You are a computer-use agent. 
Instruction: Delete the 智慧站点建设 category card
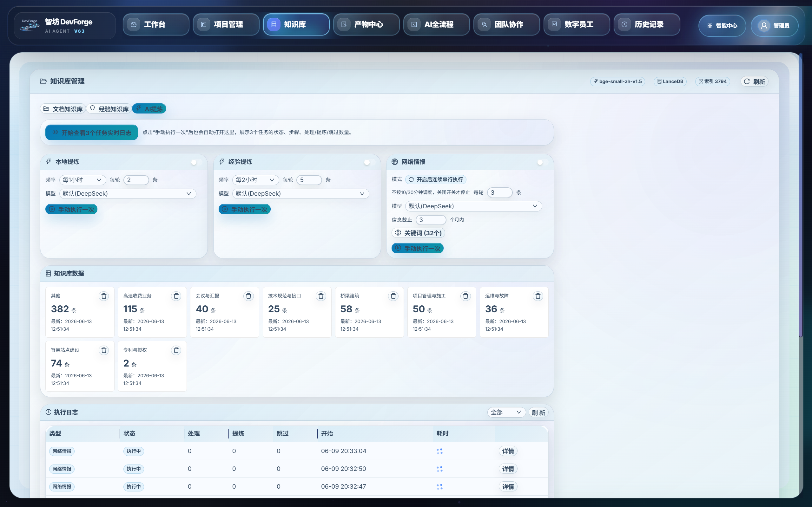tap(104, 350)
